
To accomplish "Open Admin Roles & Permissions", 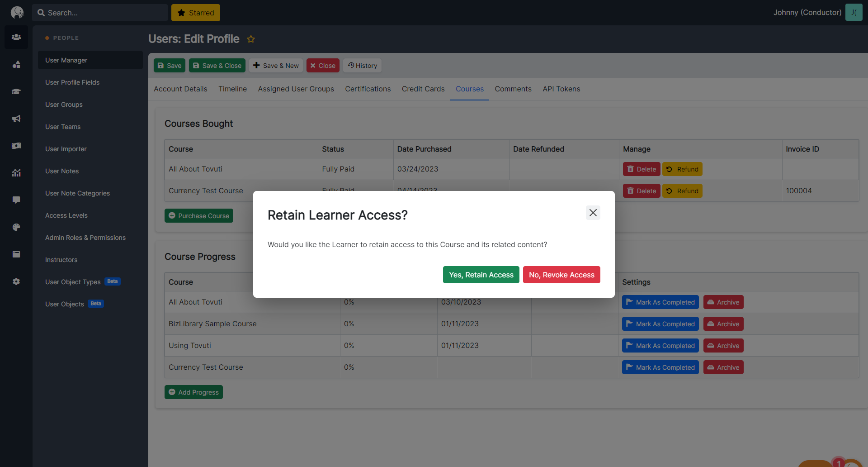I will tap(90, 238).
